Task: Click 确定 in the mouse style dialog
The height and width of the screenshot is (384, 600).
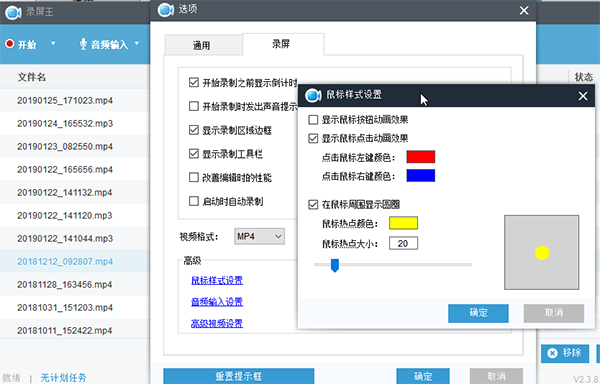Action: pyautogui.click(x=478, y=313)
